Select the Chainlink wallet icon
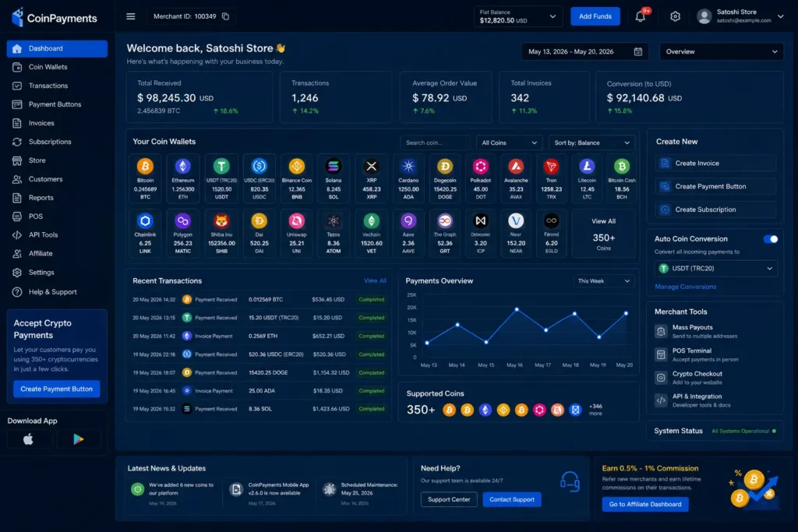The width and height of the screenshot is (798, 532). (145, 220)
